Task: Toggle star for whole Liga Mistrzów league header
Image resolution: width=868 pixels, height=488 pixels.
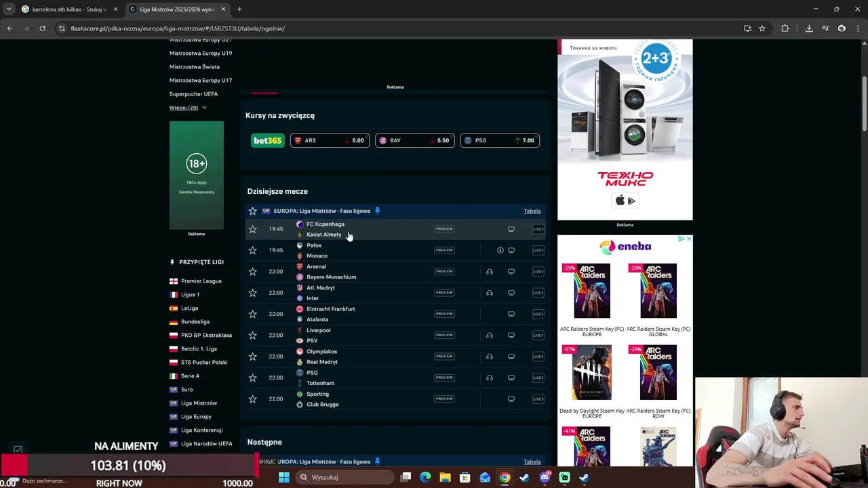Action: (252, 211)
